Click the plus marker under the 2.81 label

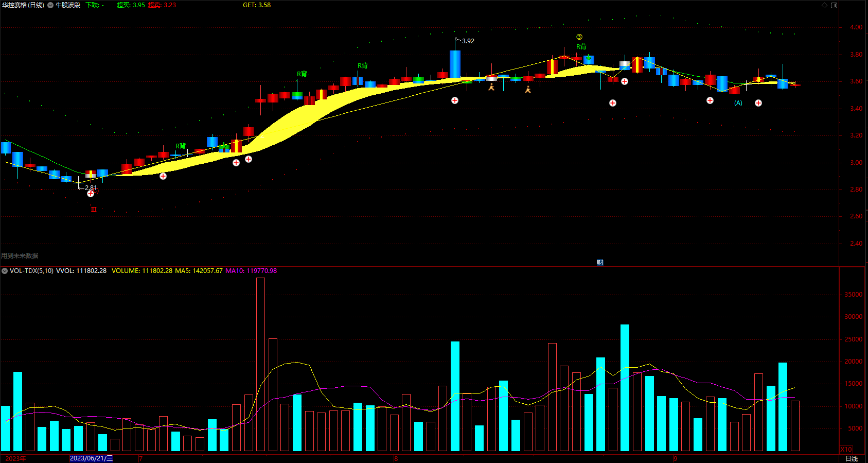91,194
